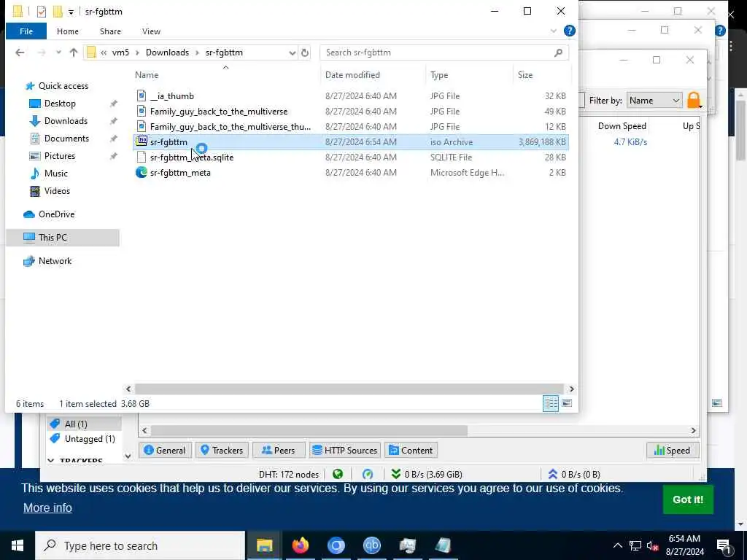This screenshot has width=747, height=560.
Task: Open OneDrive in the navigation pane
Action: point(56,214)
